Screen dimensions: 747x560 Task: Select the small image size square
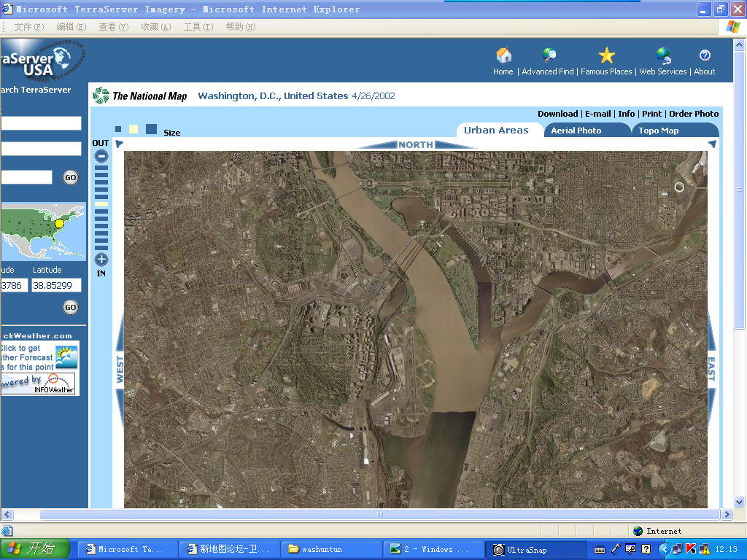tap(118, 130)
